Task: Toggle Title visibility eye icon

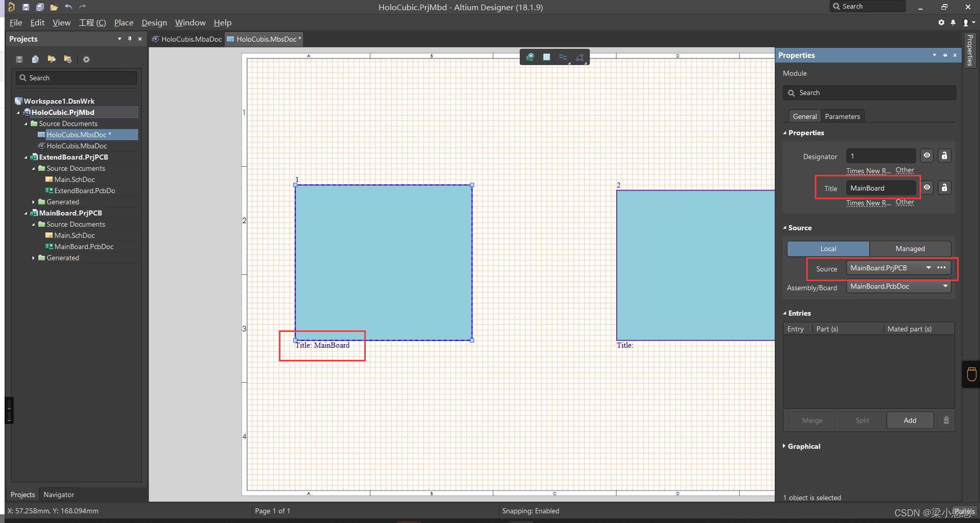Action: click(927, 188)
